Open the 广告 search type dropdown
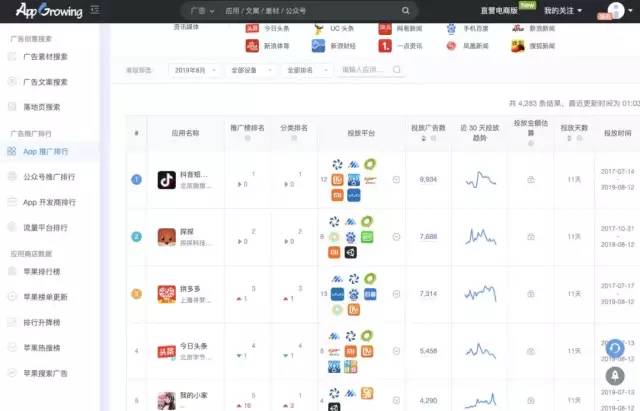 click(x=202, y=11)
